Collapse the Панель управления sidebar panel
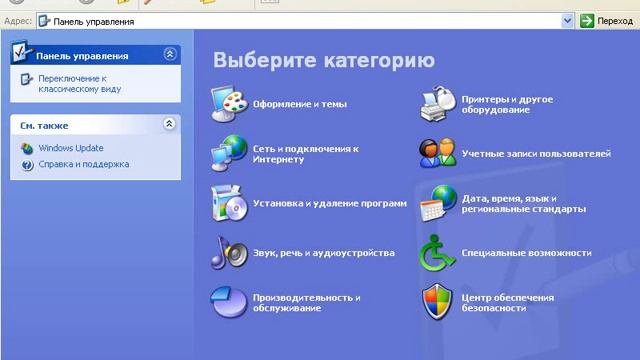 pos(170,54)
